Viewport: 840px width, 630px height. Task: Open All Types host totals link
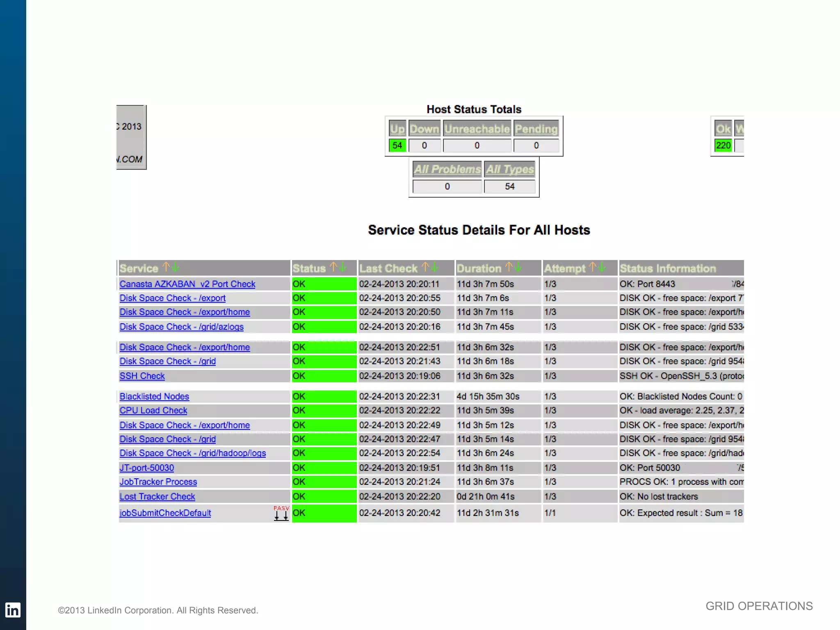[x=510, y=169]
